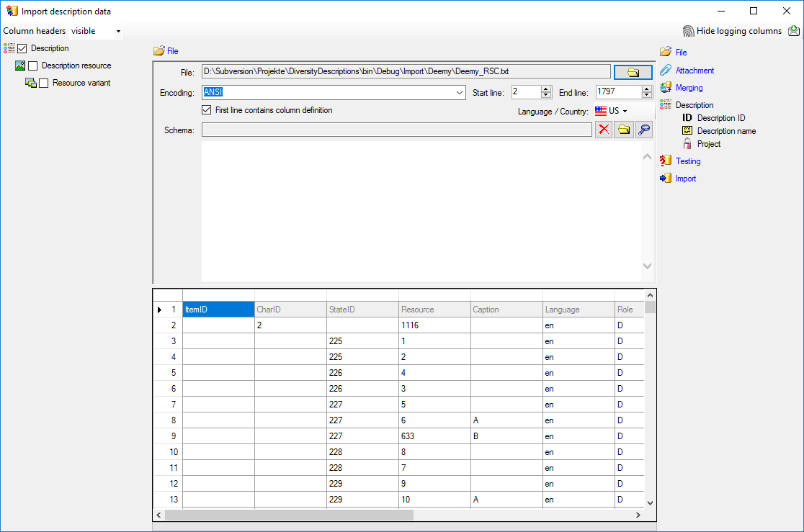This screenshot has width=804, height=532.
Task: Go to the Import step link
Action: pos(686,179)
